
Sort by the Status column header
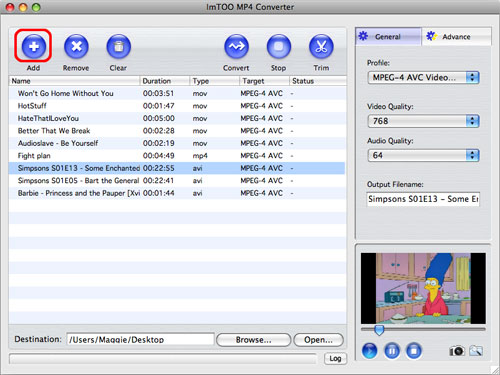(x=318, y=81)
